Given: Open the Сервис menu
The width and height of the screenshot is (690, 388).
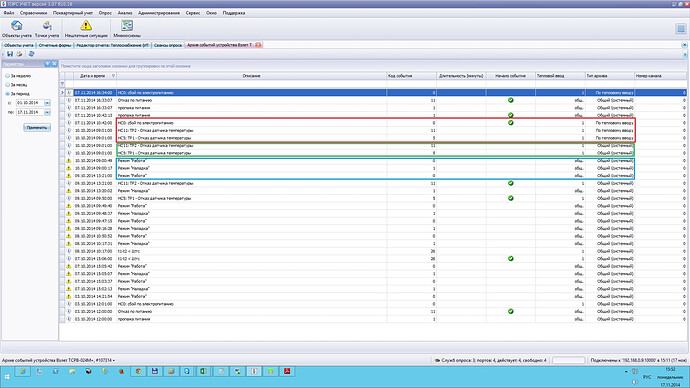Looking at the screenshot, I should [x=193, y=13].
